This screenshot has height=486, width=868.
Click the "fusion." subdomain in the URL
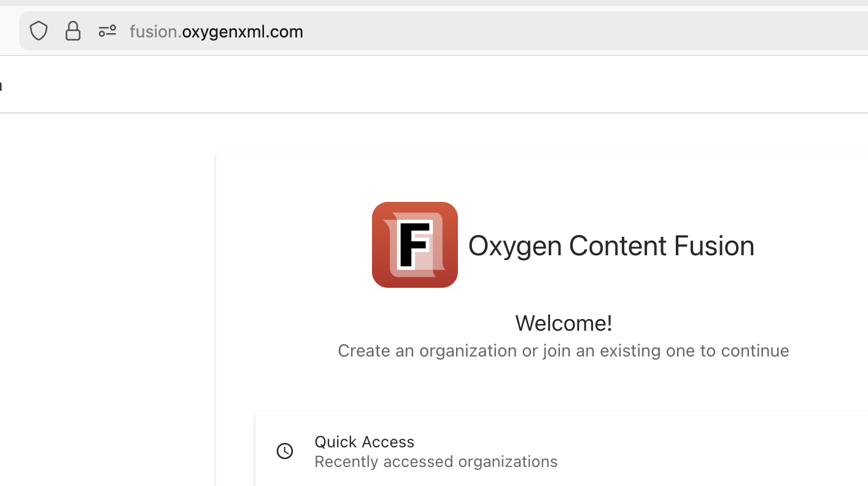click(155, 31)
